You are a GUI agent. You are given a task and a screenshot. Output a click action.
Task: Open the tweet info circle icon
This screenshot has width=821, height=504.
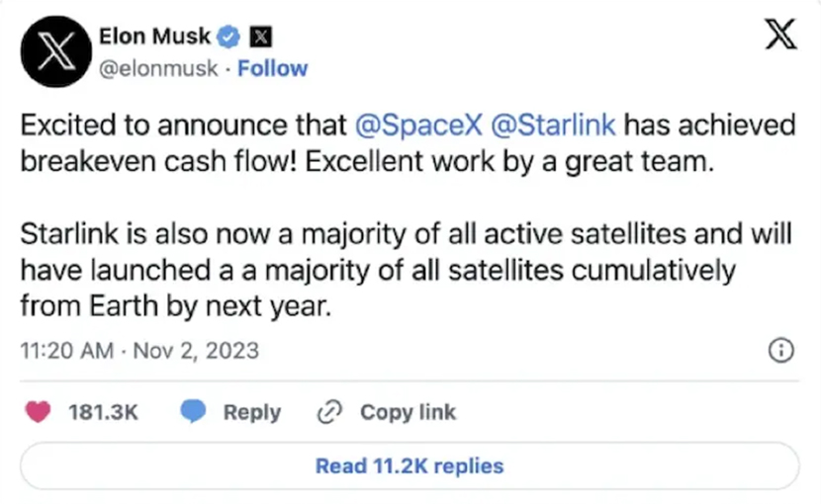782,351
